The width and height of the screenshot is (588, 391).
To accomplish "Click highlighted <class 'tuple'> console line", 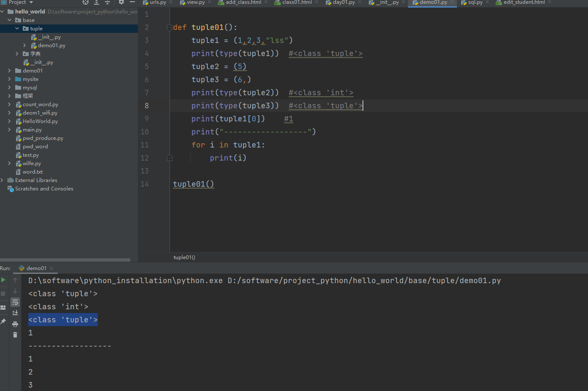I will tap(63, 320).
